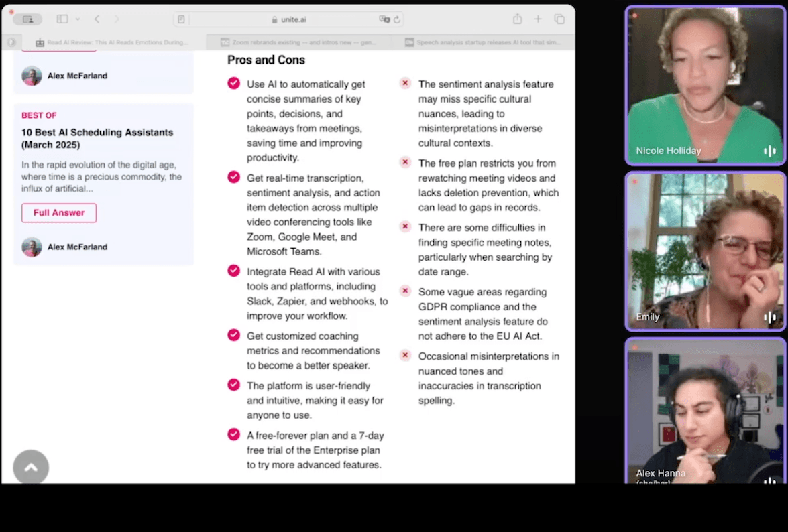Click the screen-sharing indicator pill in Safari toolbar
Viewport: 788px width, 532px height.
pos(27,19)
